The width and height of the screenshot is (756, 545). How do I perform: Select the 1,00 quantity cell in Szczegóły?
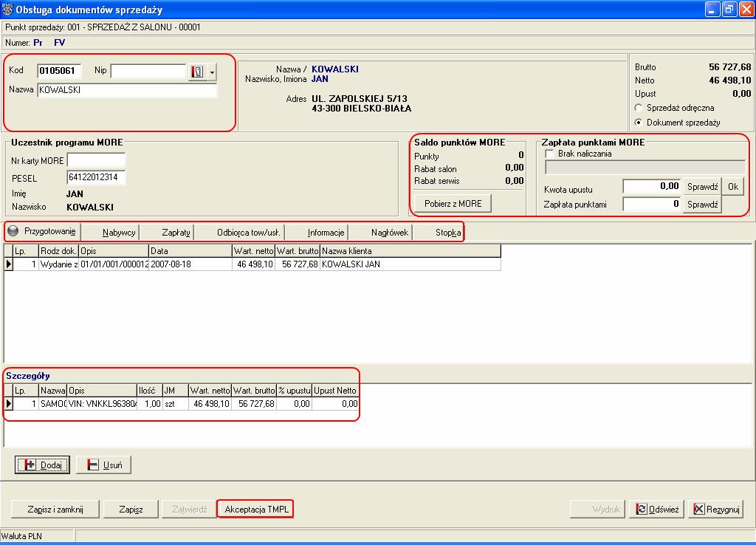click(x=150, y=404)
